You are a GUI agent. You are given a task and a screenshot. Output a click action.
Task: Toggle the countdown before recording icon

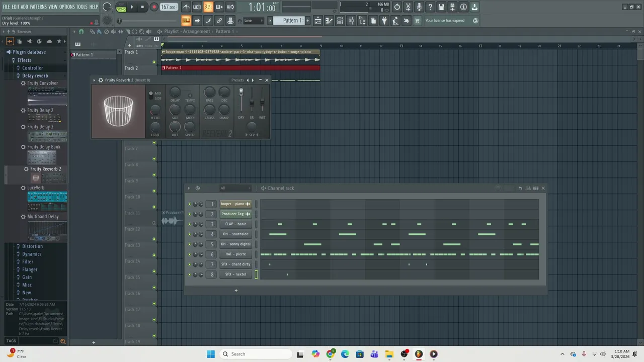(208, 7)
